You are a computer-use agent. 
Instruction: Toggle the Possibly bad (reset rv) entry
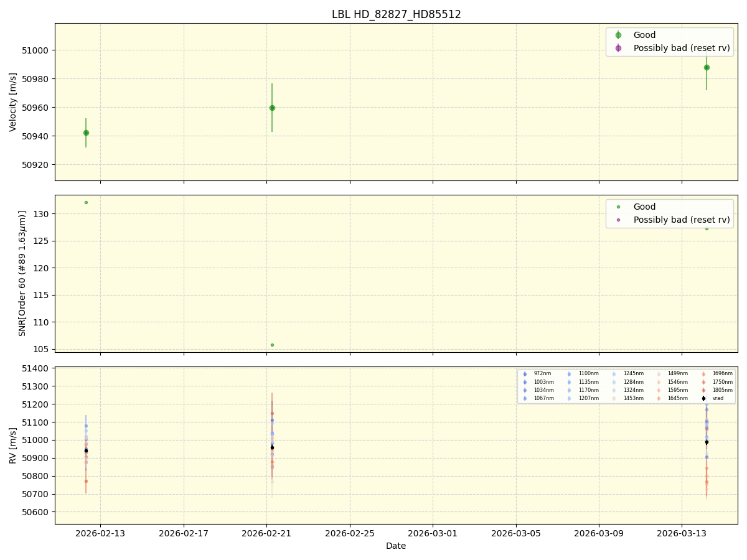(x=679, y=48)
